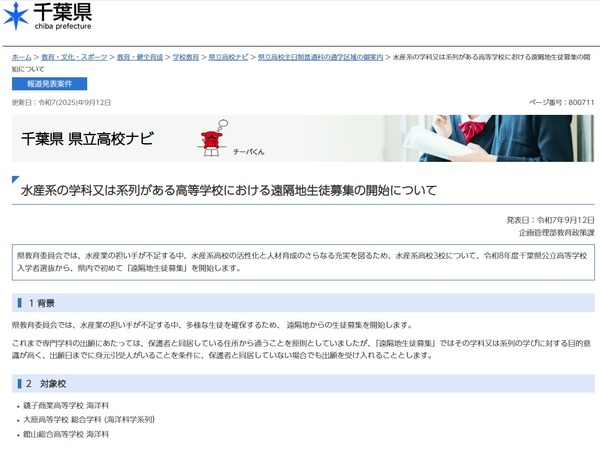Select the 学校教育 breadcrumb link
The width and height of the screenshot is (600, 449).
[x=186, y=58]
